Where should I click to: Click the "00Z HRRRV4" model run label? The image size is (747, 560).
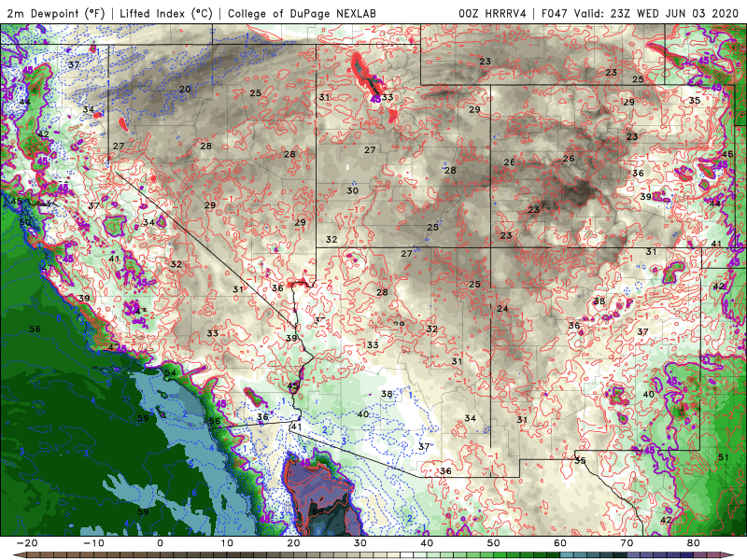492,13
